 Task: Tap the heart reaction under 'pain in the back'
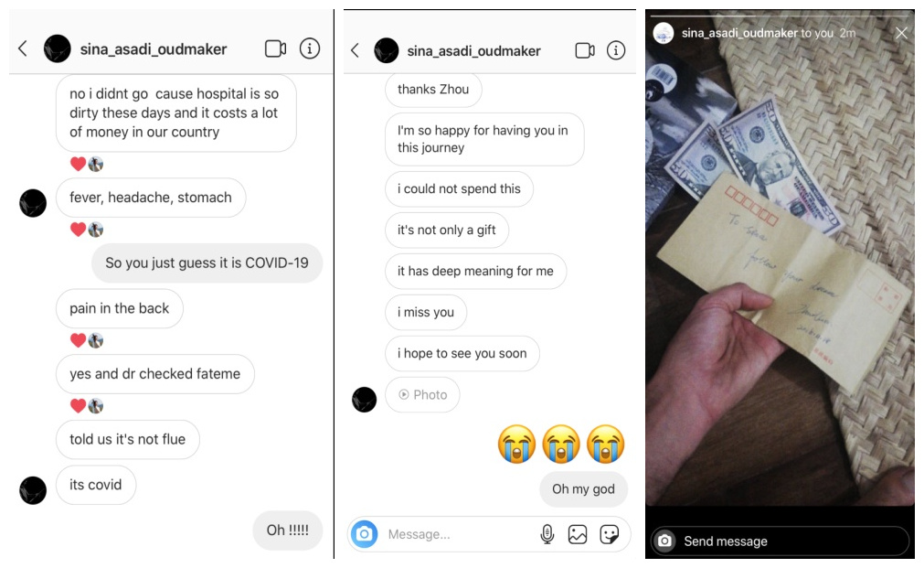[79, 340]
